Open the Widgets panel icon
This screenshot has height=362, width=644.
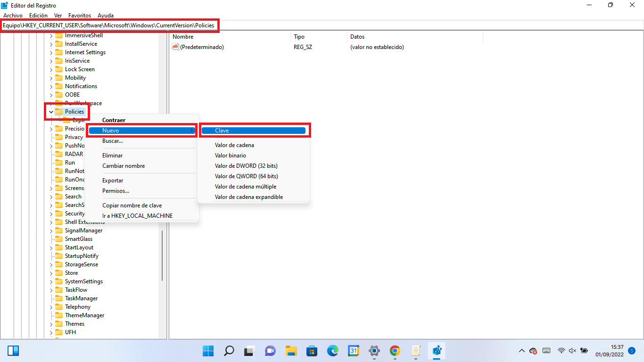point(13,351)
